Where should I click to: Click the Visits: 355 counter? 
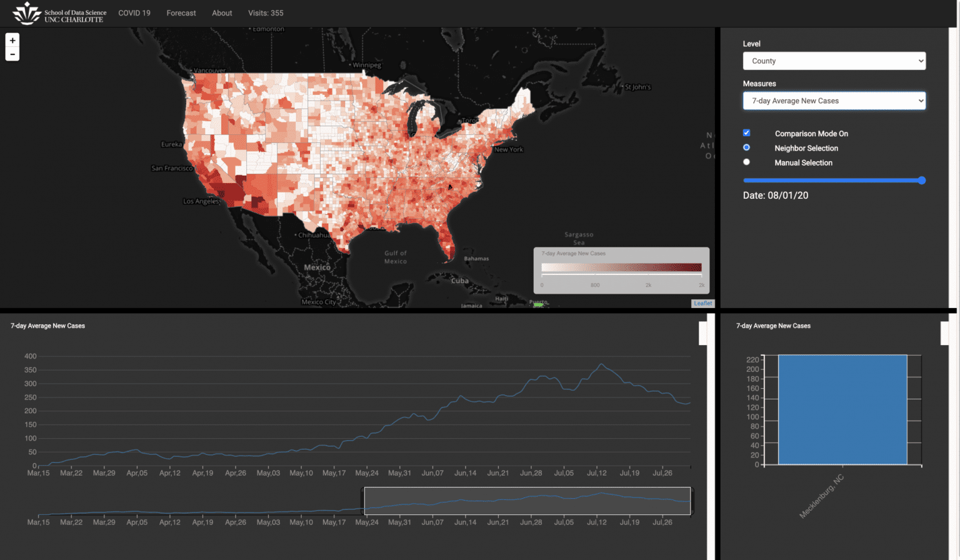(x=266, y=12)
